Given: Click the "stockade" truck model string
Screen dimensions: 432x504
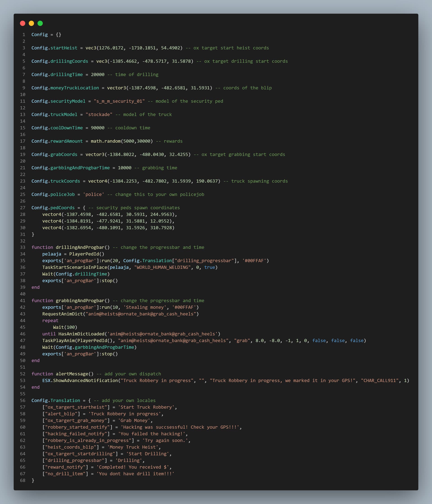Looking at the screenshot, I should tap(99, 114).
